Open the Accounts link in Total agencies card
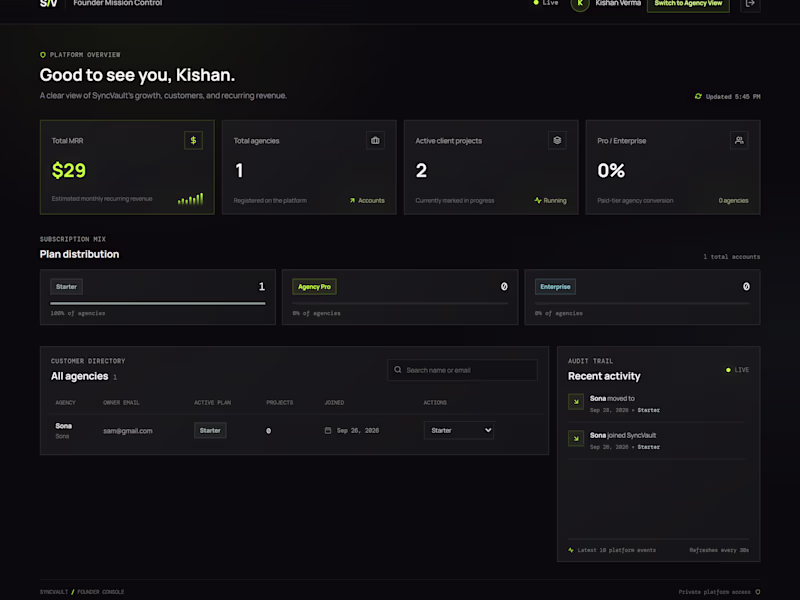Screen dimensions: 800x600 (367, 201)
